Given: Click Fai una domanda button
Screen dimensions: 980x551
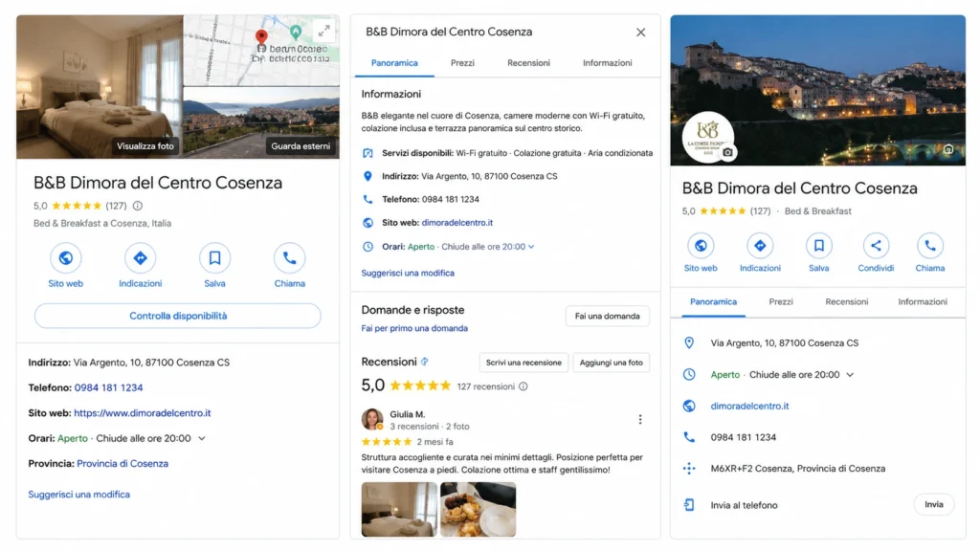Looking at the screenshot, I should pyautogui.click(x=607, y=316).
